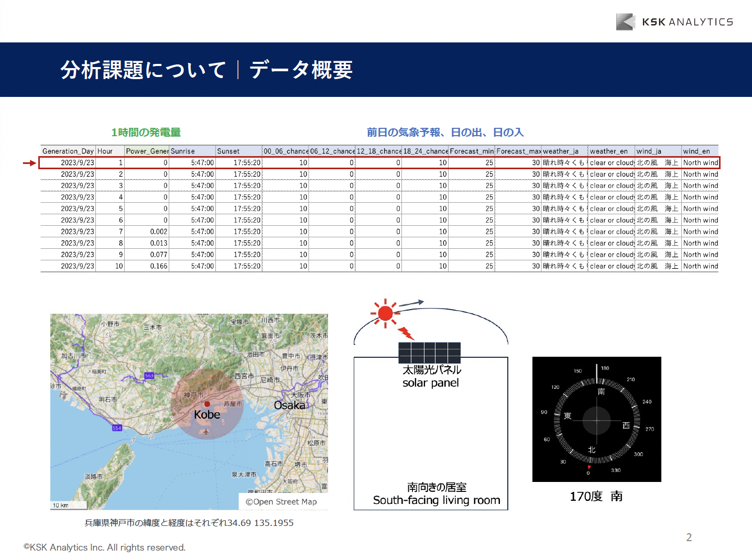Click the Forecast_min column header

pyautogui.click(x=472, y=151)
